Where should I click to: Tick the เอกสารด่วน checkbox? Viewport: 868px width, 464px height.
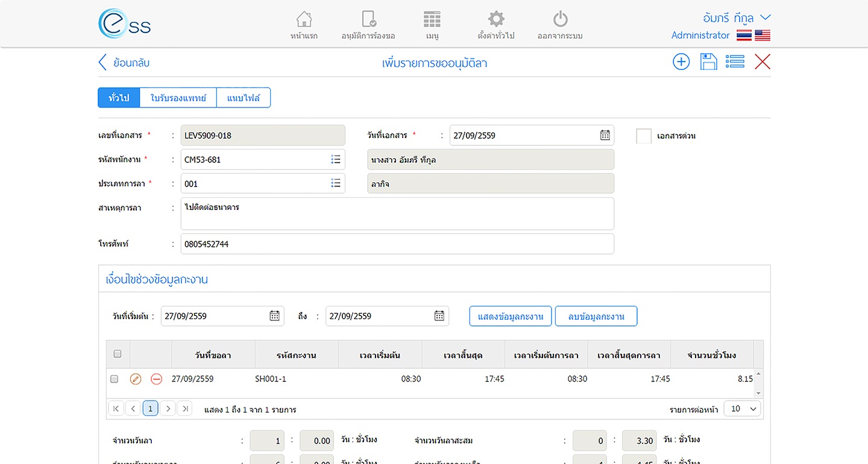point(644,136)
